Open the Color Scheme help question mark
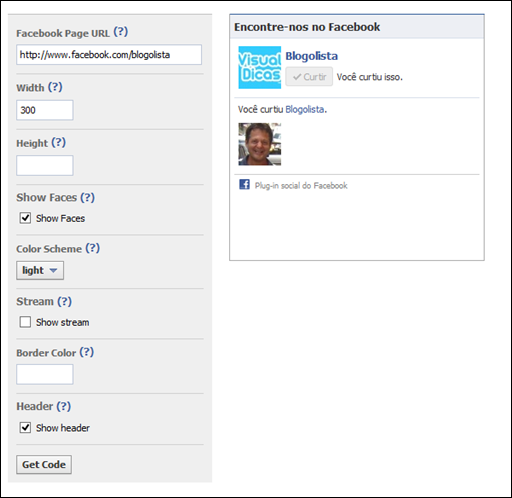Image resolution: width=512 pixels, height=498 pixels. click(93, 248)
